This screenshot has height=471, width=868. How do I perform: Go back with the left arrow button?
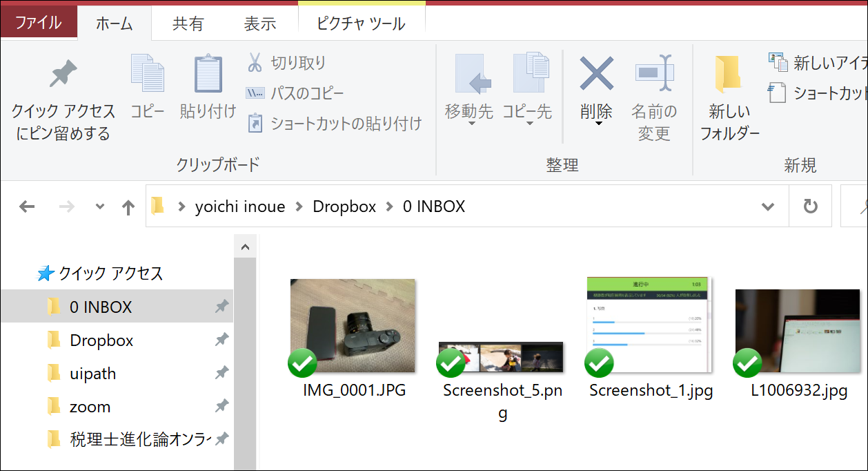[27, 206]
